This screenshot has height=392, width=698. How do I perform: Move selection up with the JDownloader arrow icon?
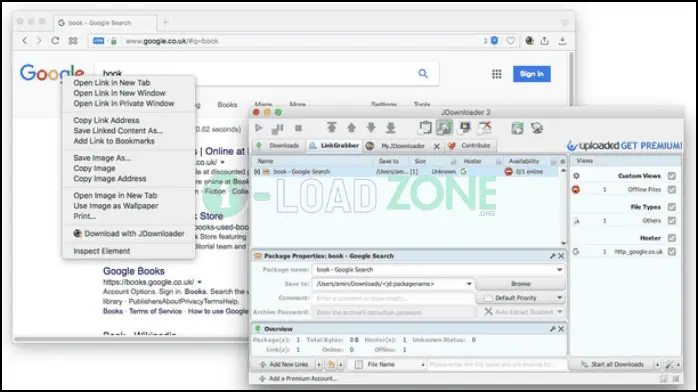(x=351, y=128)
